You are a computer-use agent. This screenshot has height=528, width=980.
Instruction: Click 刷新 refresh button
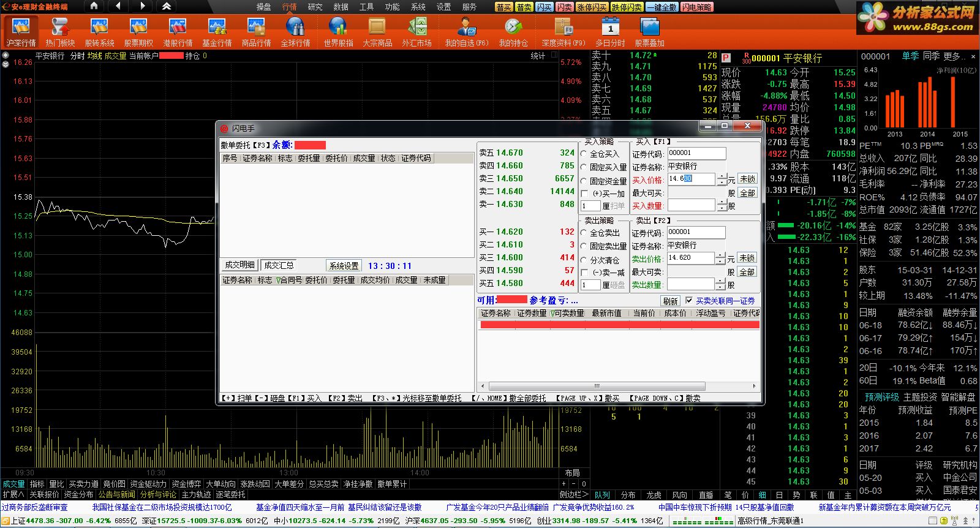pyautogui.click(x=671, y=301)
